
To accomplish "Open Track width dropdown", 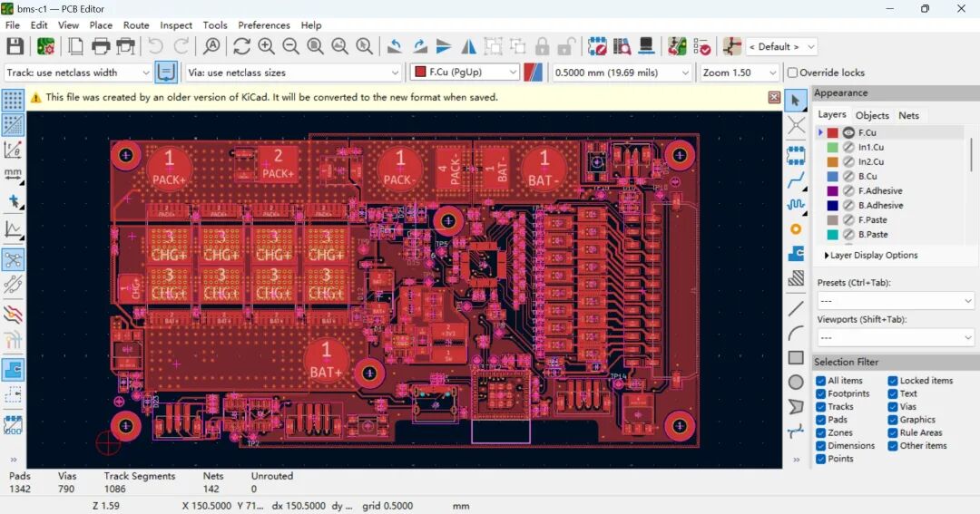I will click(77, 73).
